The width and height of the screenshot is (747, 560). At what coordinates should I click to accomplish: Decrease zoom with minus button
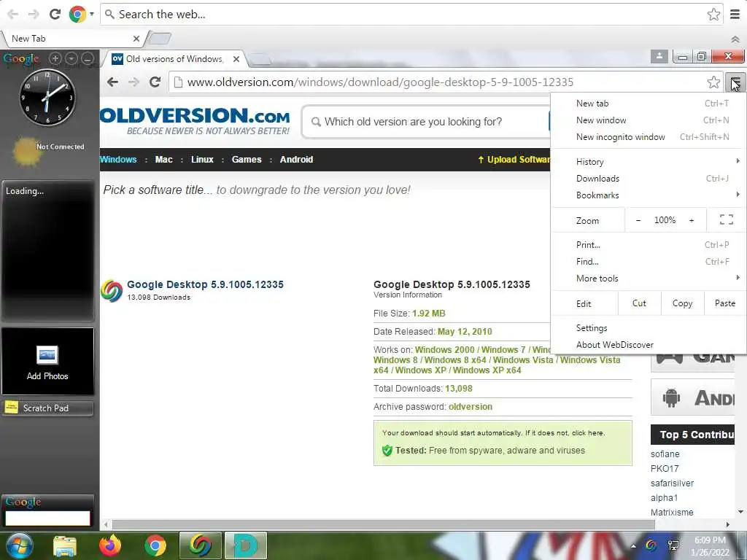click(638, 220)
